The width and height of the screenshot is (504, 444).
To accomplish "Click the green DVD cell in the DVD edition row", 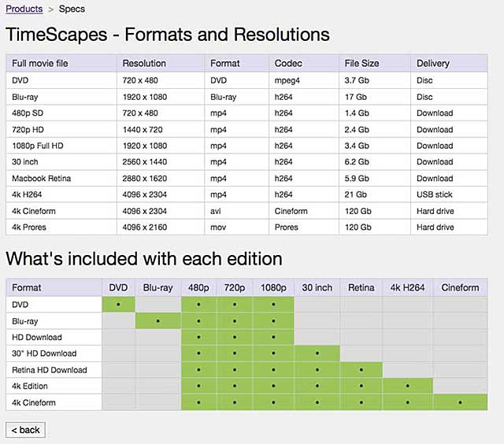I will 118,304.
